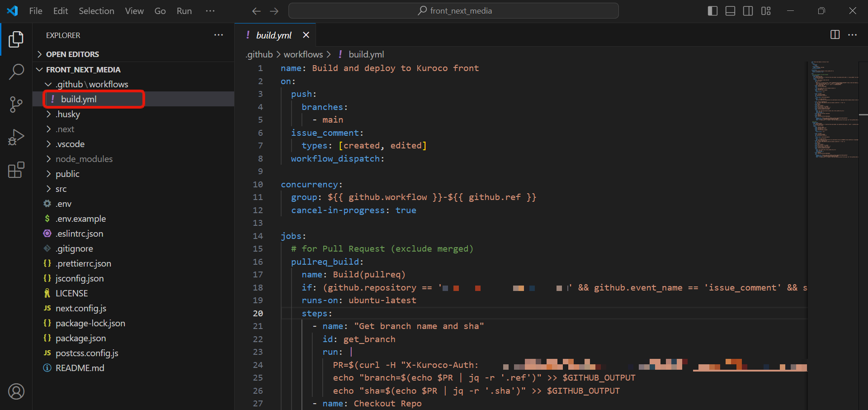Image resolution: width=868 pixels, height=410 pixels.
Task: Place cursor on 'cancel-in-progress: true' line
Action: pyautogui.click(x=354, y=210)
